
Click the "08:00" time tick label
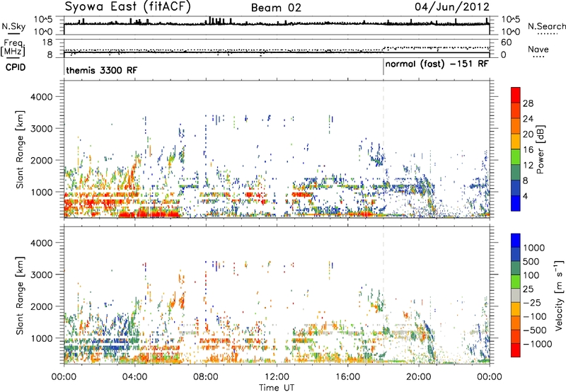point(206,377)
